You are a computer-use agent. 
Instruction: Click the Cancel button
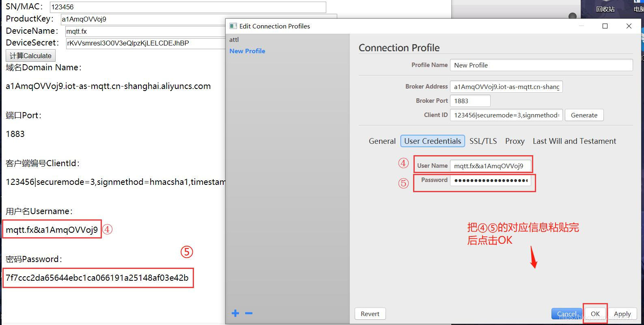coord(566,314)
